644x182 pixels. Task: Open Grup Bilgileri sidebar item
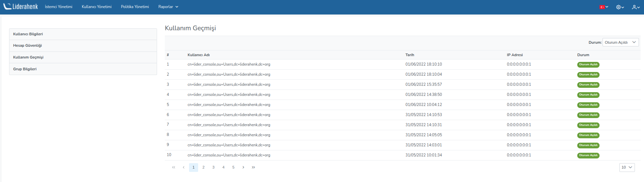click(25, 69)
